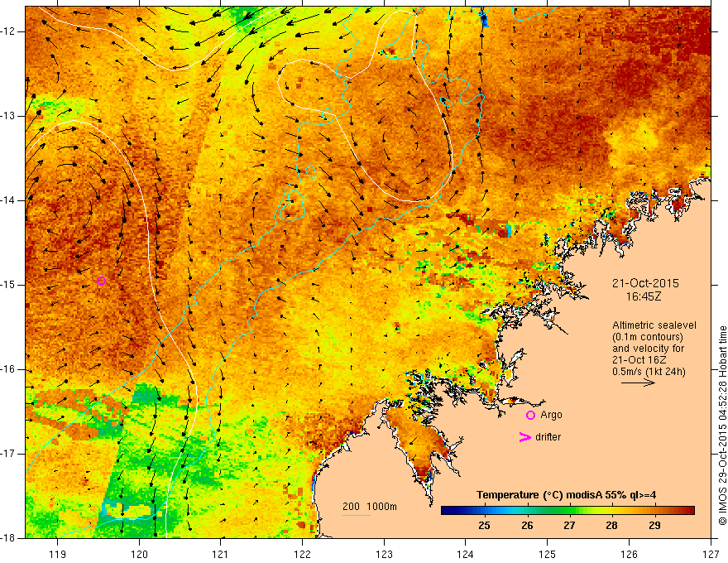The height and width of the screenshot is (563, 728).
Task: Click the 127 longitude axis label
Action: pos(711,554)
